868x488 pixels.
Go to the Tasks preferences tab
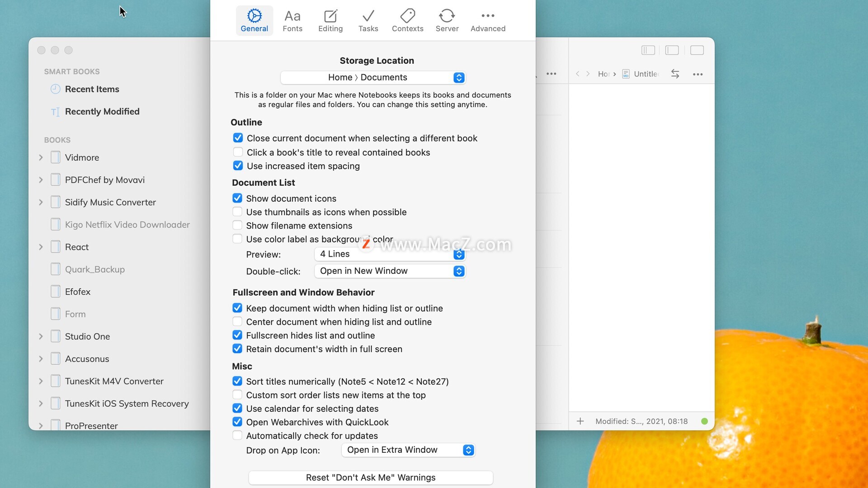(x=368, y=21)
